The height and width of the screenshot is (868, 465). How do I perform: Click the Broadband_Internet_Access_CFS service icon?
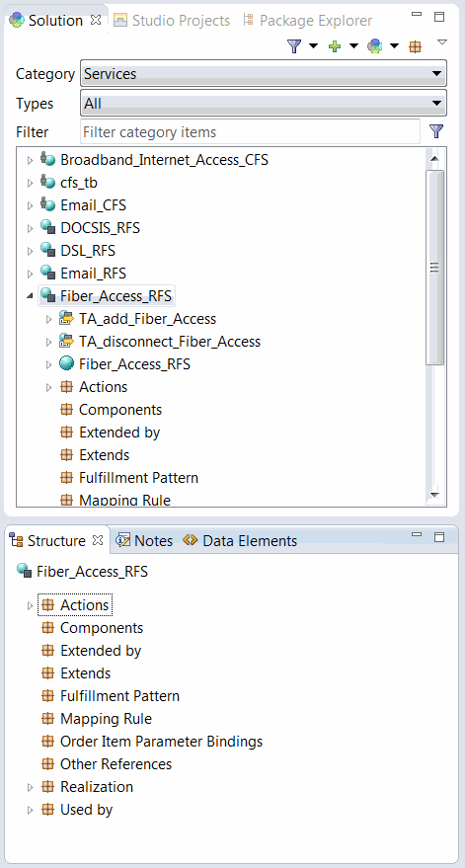47,160
